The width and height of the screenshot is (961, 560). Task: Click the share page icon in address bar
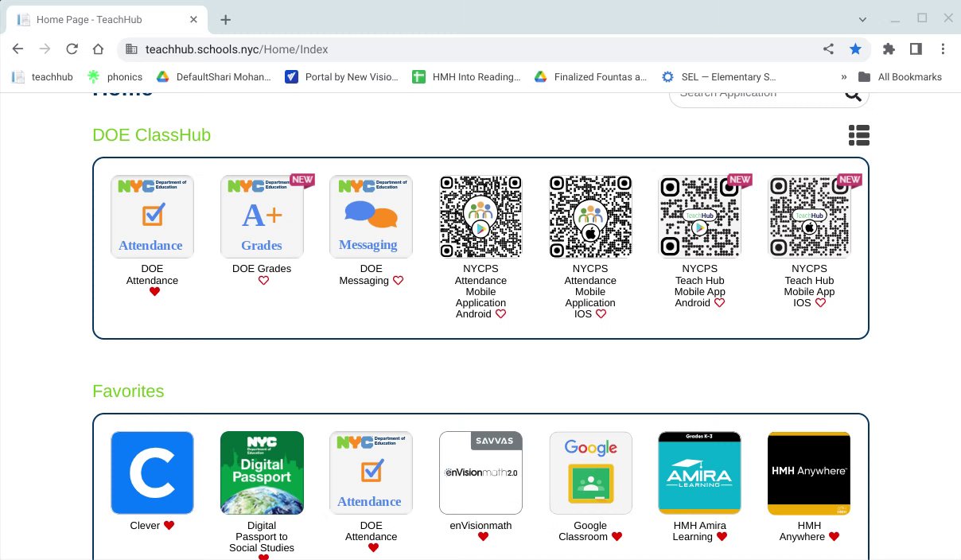tap(828, 49)
